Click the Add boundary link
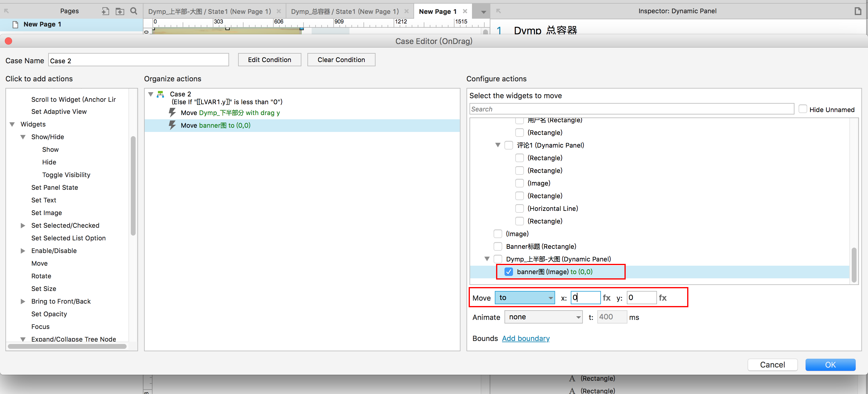The width and height of the screenshot is (868, 394). pos(525,339)
